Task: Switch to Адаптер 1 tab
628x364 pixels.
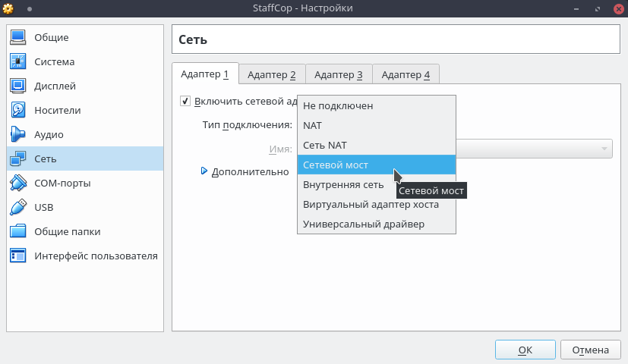Action: tap(205, 74)
